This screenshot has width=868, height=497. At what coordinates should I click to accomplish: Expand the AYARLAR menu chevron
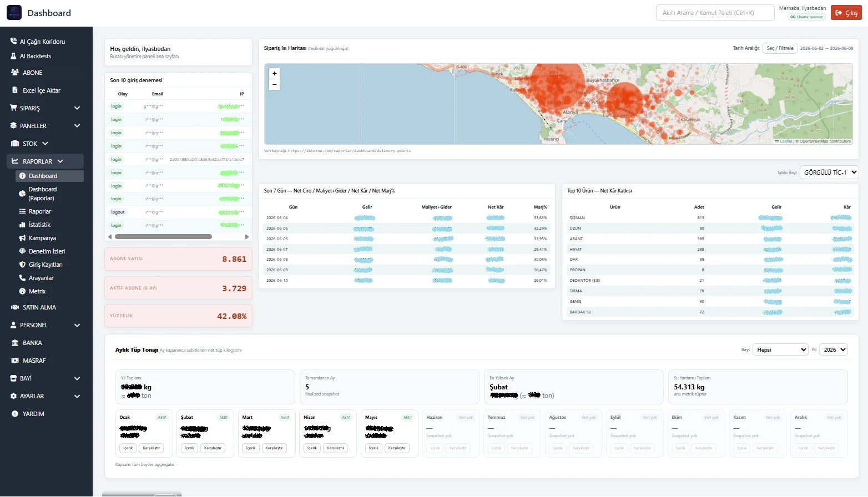point(77,396)
